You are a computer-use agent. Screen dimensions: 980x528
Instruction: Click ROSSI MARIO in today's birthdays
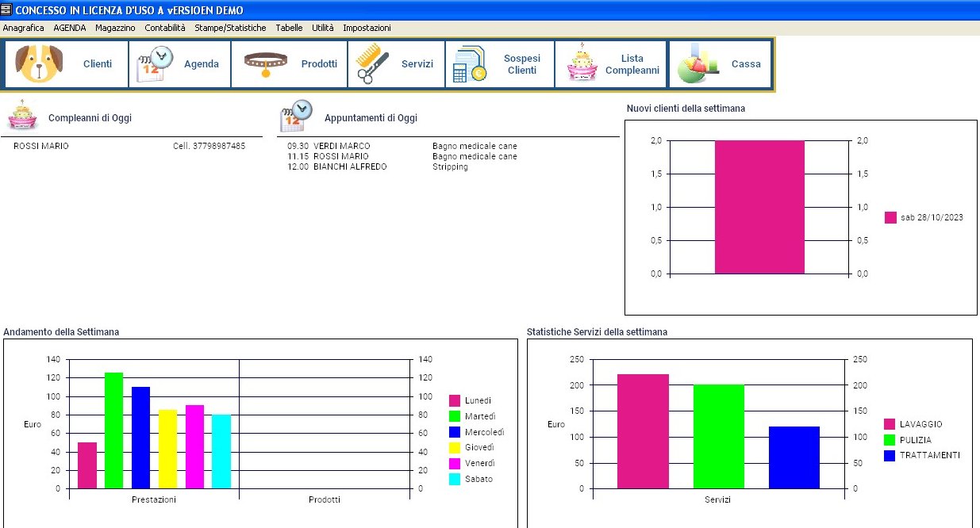(41, 146)
